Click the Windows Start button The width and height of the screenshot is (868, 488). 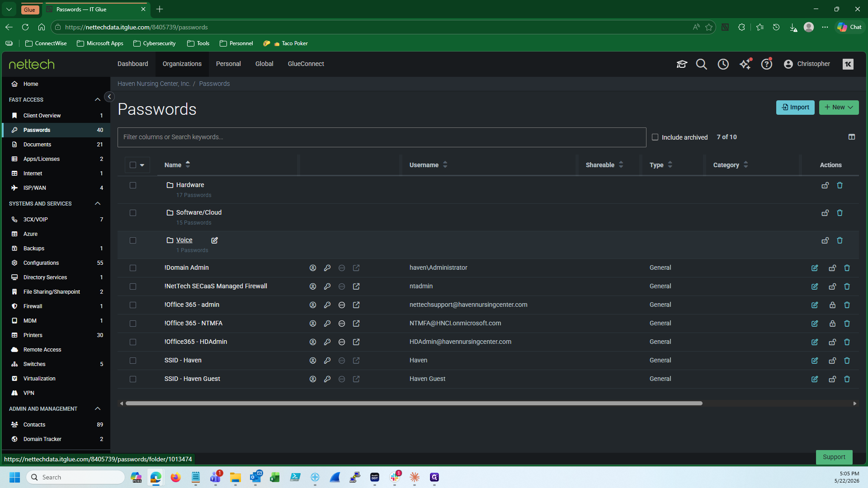(14, 477)
